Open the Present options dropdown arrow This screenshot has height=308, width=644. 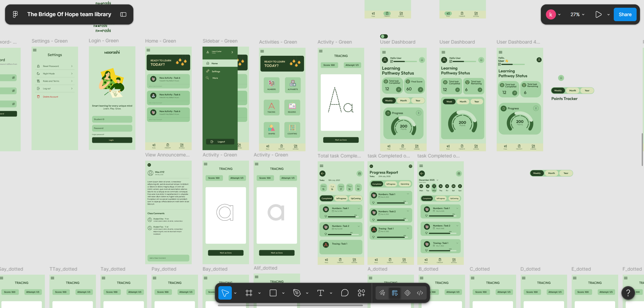608,14
